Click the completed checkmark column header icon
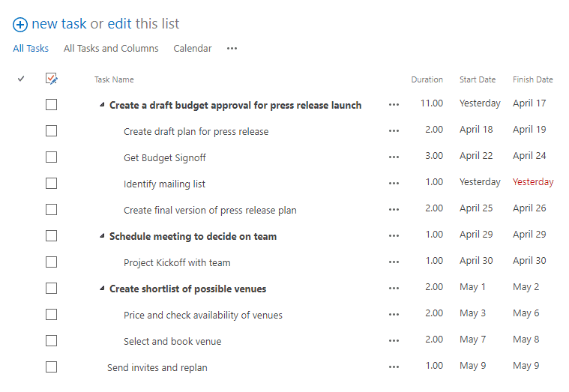This screenshot has height=392, width=569. [21, 79]
